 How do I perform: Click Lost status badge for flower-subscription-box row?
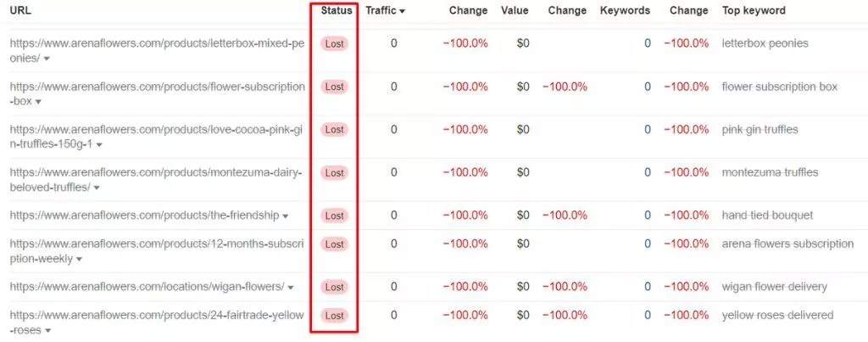tap(335, 87)
